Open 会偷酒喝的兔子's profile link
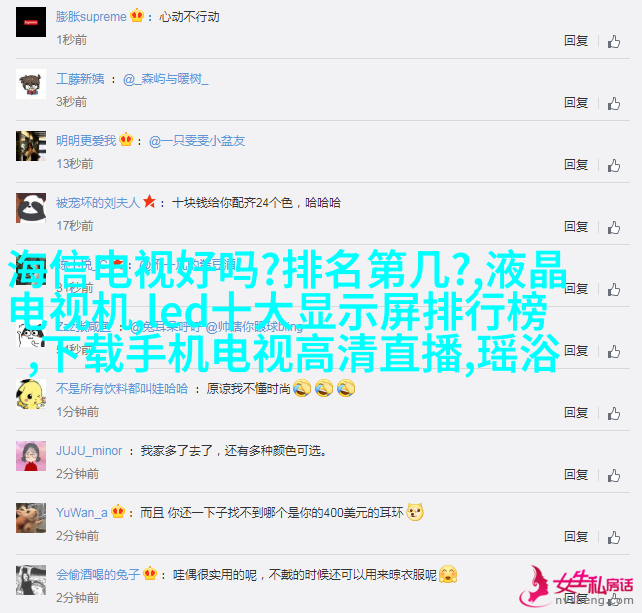Viewport: 642px width, 613px height. [x=98, y=575]
